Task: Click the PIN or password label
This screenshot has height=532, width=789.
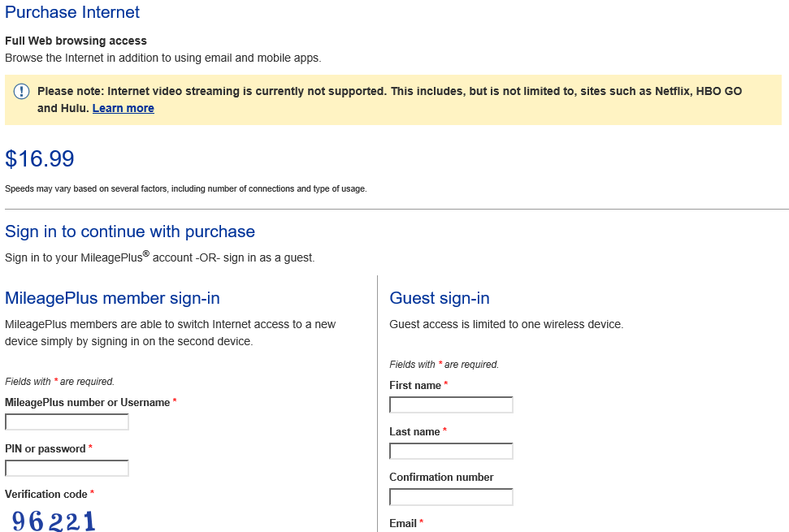Action: pyautogui.click(x=45, y=449)
